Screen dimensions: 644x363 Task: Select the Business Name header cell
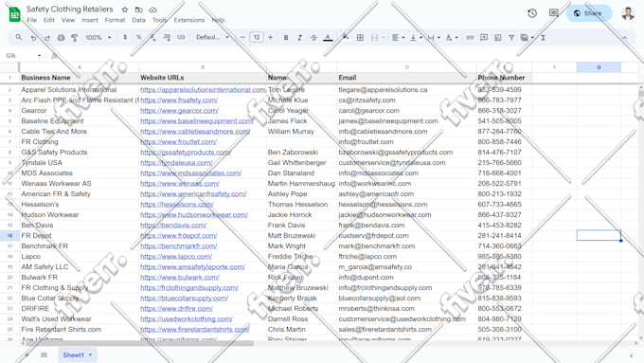click(x=80, y=78)
